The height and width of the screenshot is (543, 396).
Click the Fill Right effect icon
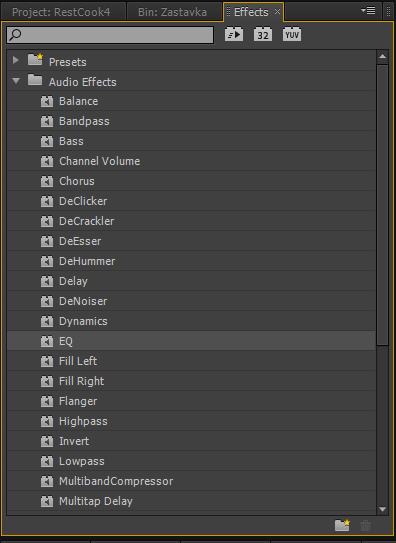47,382
